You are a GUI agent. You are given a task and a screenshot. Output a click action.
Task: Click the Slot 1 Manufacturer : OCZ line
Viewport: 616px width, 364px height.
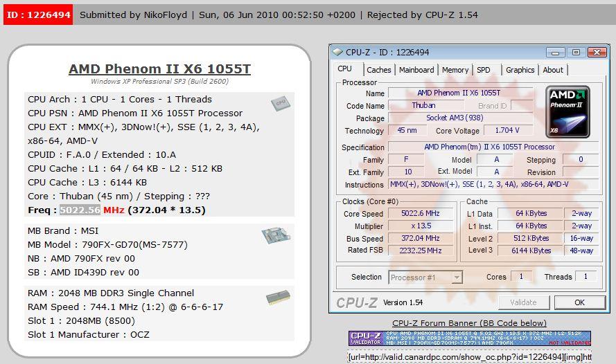coord(88,334)
